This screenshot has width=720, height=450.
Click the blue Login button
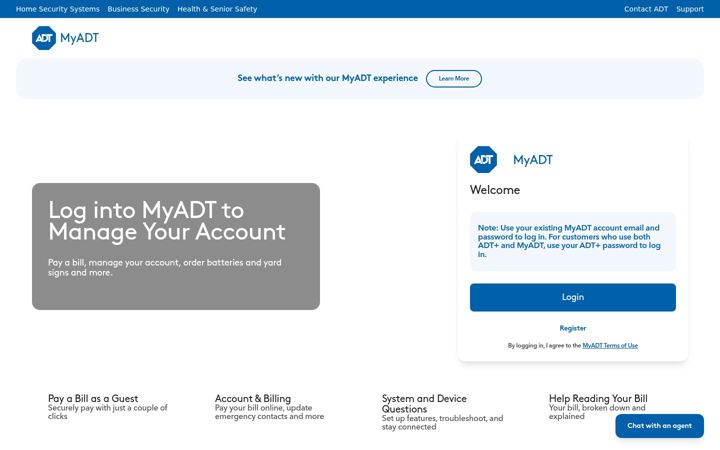click(x=573, y=297)
